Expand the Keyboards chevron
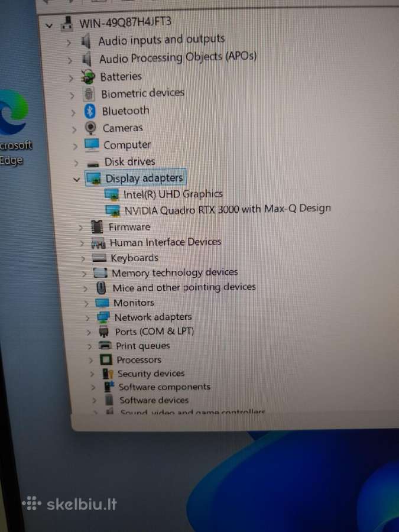This screenshot has width=399, height=532. click(x=83, y=259)
